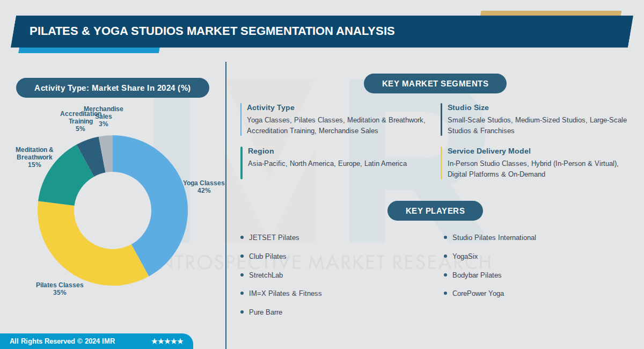Click the Activity Type segment heading

point(270,108)
